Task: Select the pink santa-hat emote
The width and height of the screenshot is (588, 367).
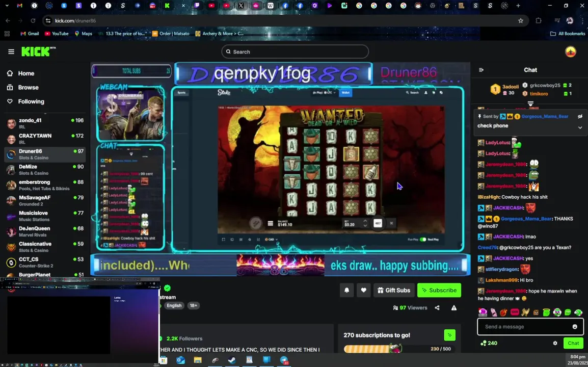Action: click(483, 312)
